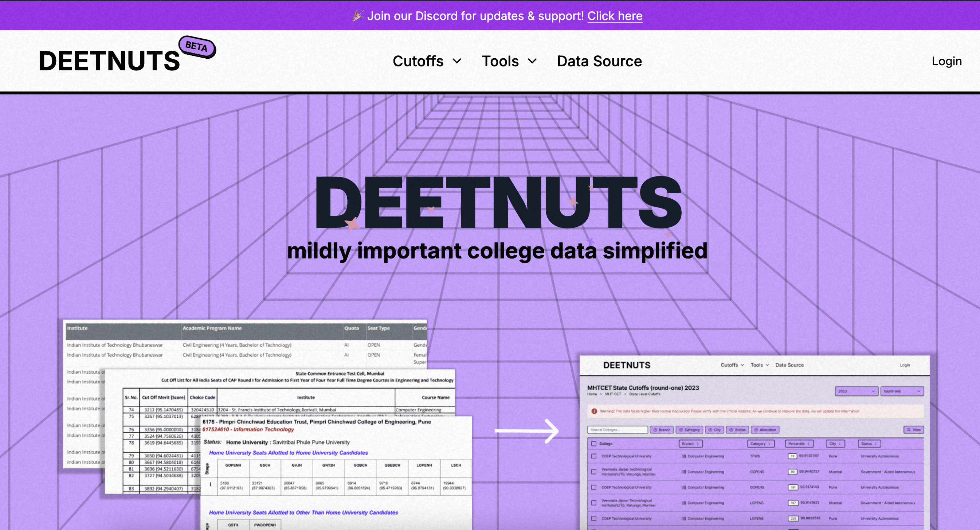The image size is (980, 530).
Task: Click the warning icon in the data inaccuracy notice
Action: (594, 411)
